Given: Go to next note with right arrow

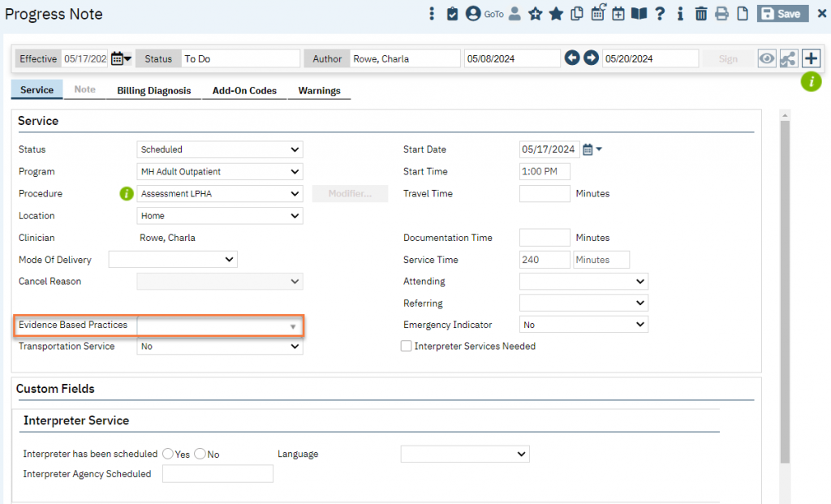Looking at the screenshot, I should click(x=591, y=58).
